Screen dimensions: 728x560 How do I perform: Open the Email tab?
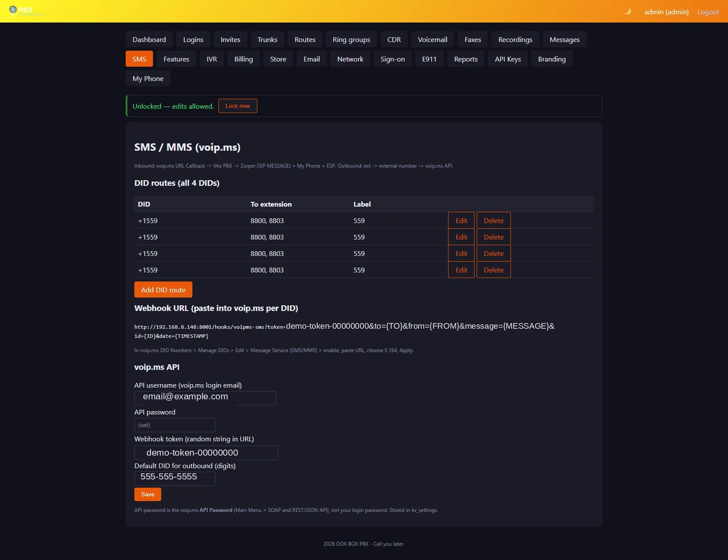tap(312, 59)
